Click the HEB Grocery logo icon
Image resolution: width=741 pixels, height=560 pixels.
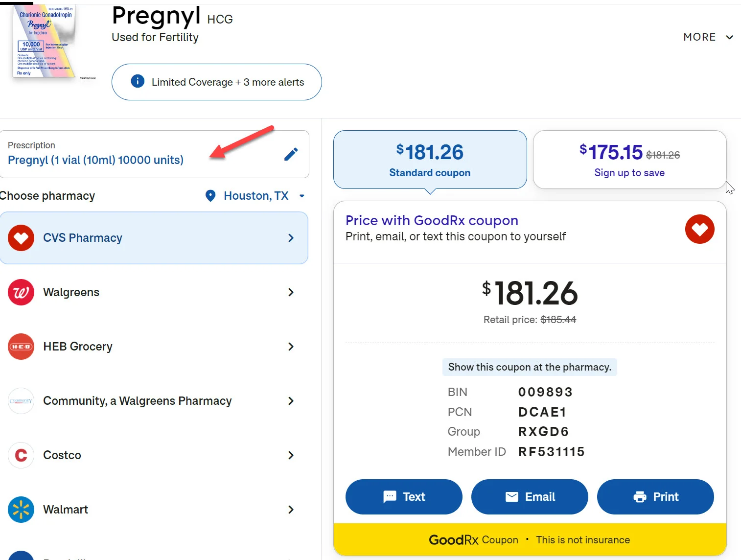tap(21, 347)
